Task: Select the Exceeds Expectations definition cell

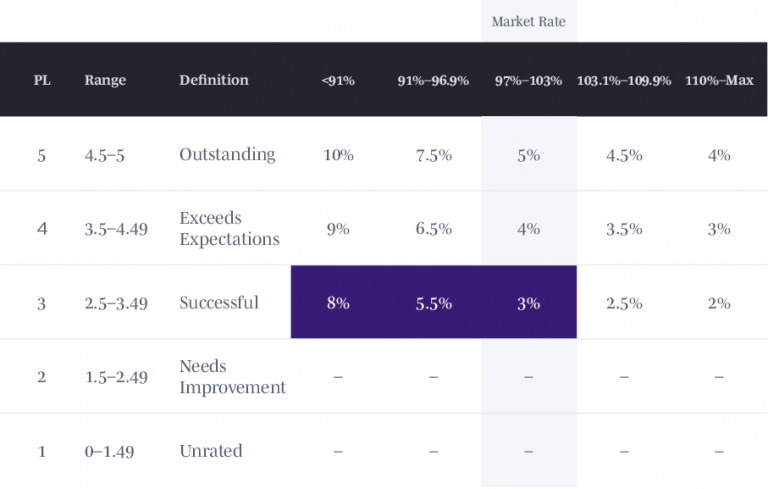Action: pos(229,229)
